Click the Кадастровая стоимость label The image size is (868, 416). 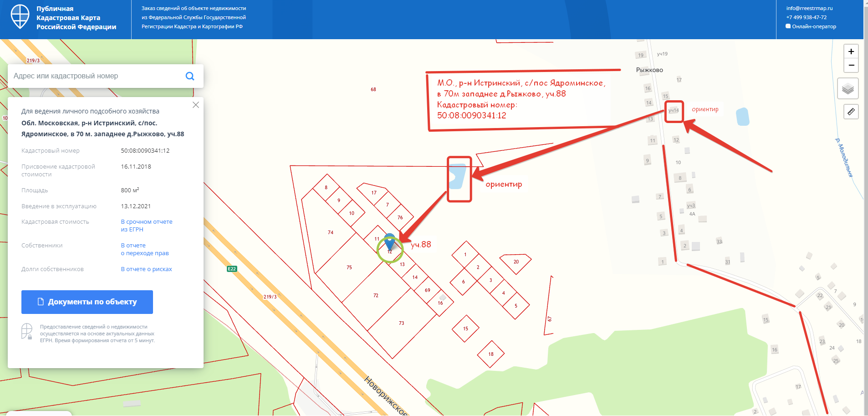55,222
